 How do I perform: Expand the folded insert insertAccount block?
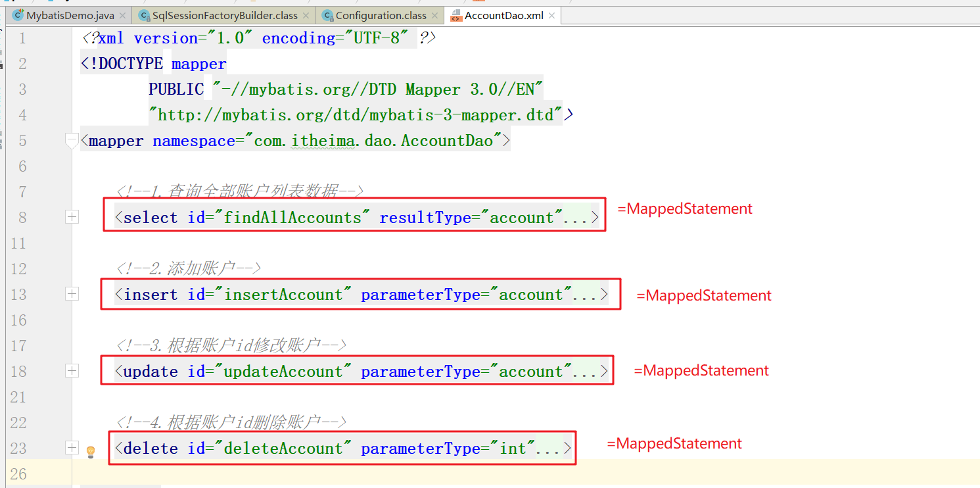click(x=72, y=294)
